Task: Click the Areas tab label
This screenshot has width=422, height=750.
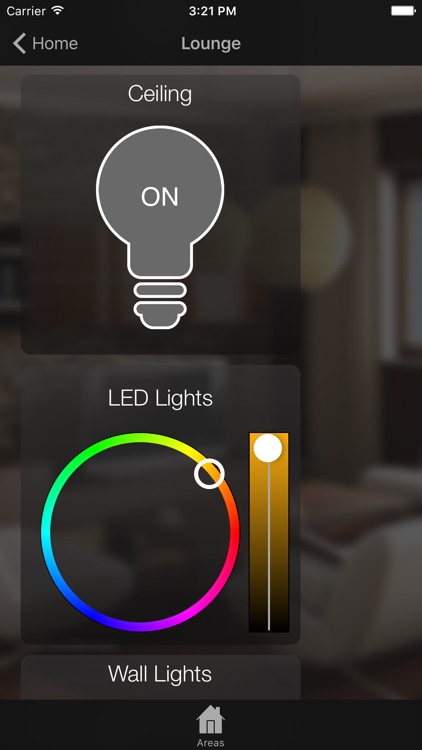Action: click(x=211, y=743)
